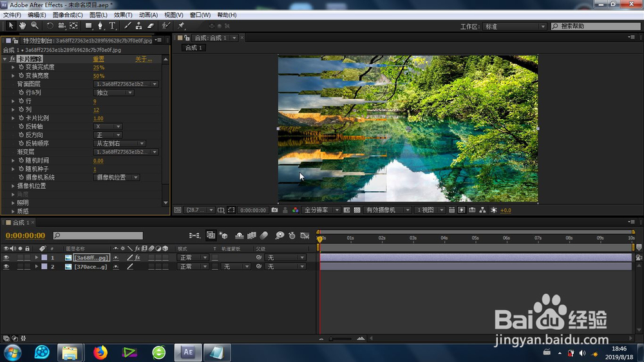This screenshot has height=362, width=644.
Task: Click the reset exposure icon
Action: (494, 210)
